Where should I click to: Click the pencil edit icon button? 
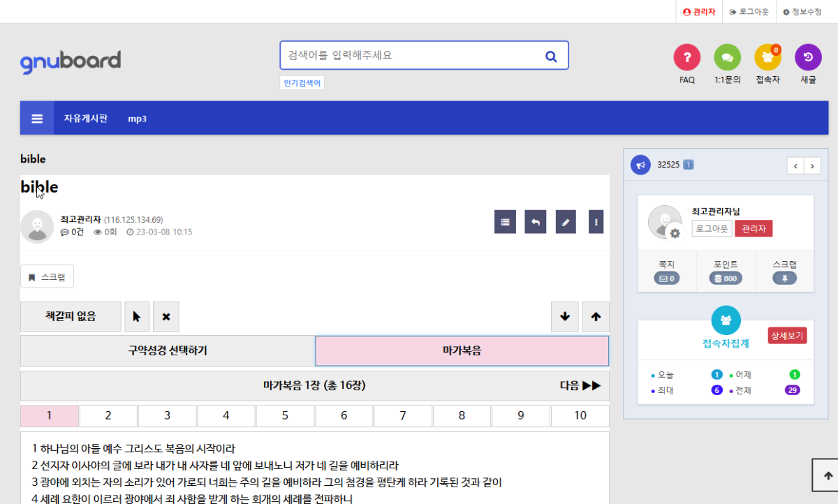pos(566,222)
